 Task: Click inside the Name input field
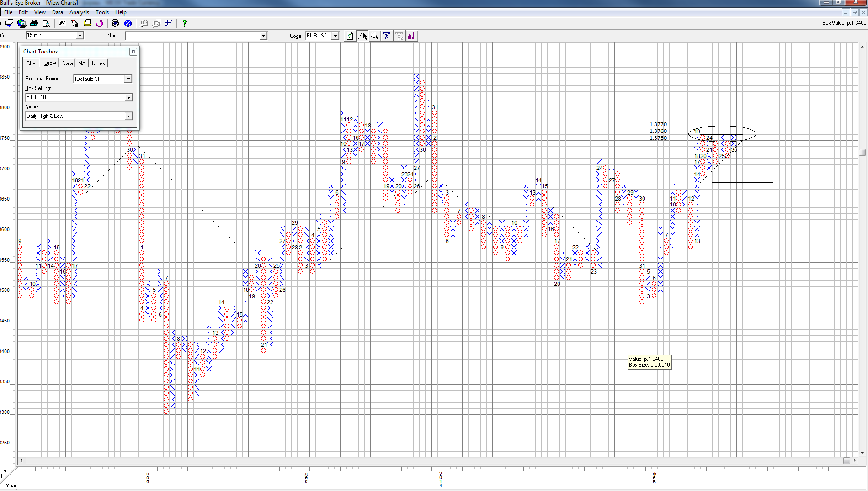[192, 36]
